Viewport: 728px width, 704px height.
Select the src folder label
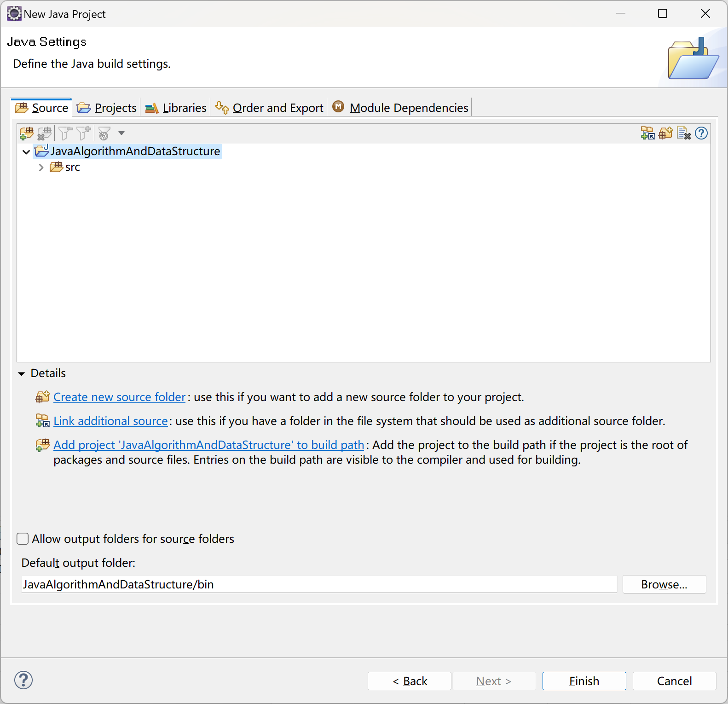[73, 167]
